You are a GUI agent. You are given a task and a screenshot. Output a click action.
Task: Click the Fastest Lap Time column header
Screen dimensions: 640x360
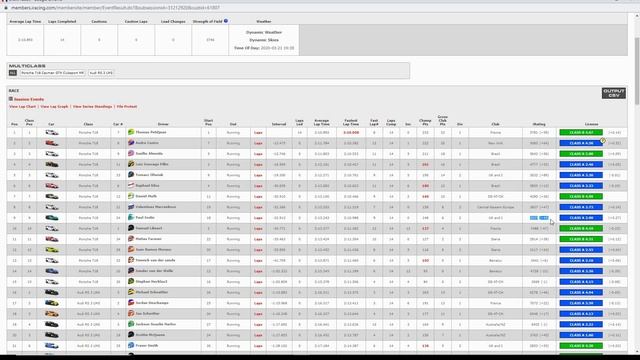[351, 122]
